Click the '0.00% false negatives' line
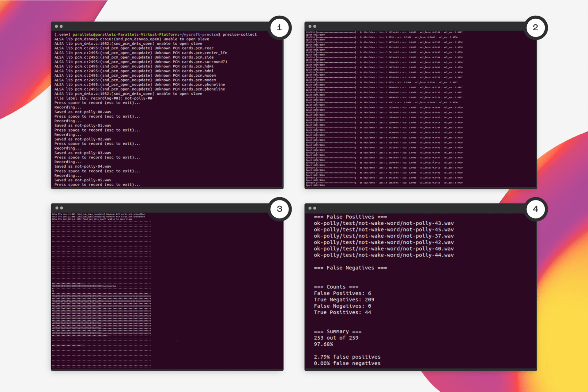 [x=347, y=363]
